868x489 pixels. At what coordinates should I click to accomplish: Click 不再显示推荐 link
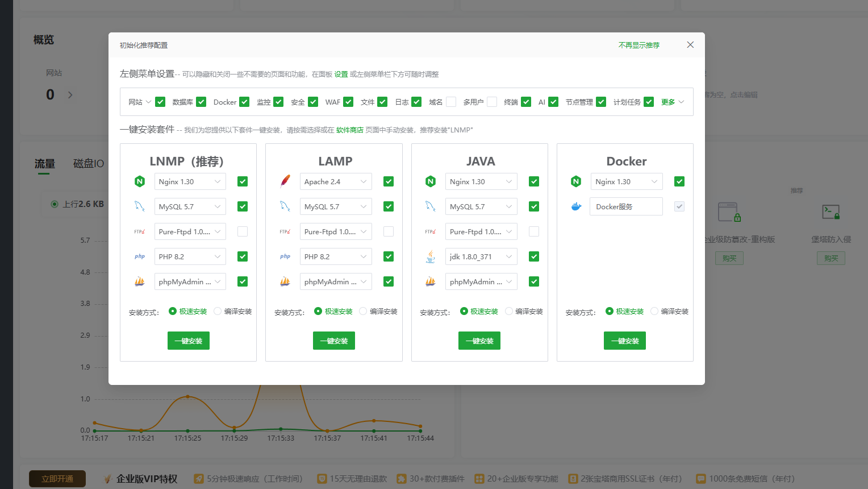639,45
